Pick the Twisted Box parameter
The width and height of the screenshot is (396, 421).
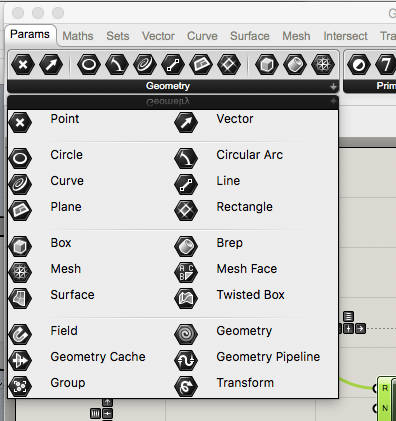click(x=229, y=298)
